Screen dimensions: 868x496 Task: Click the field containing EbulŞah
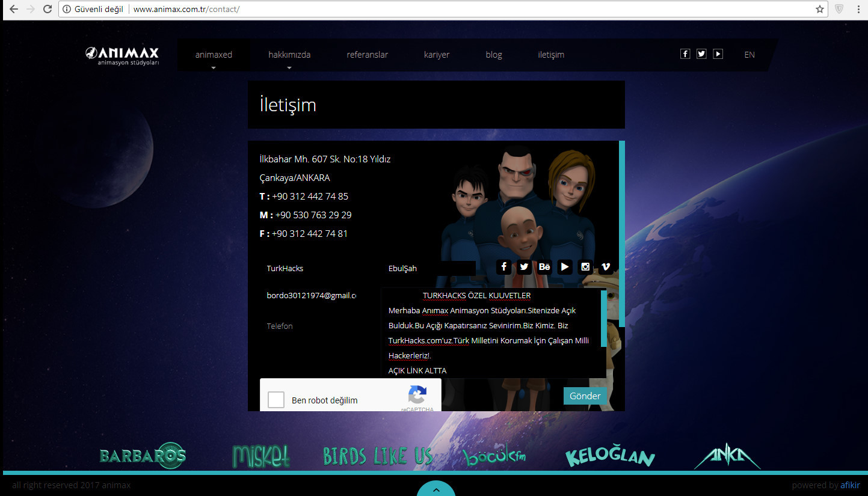click(428, 268)
